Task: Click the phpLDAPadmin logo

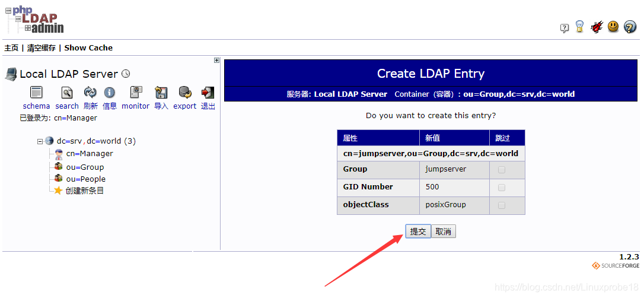Action: (34, 20)
